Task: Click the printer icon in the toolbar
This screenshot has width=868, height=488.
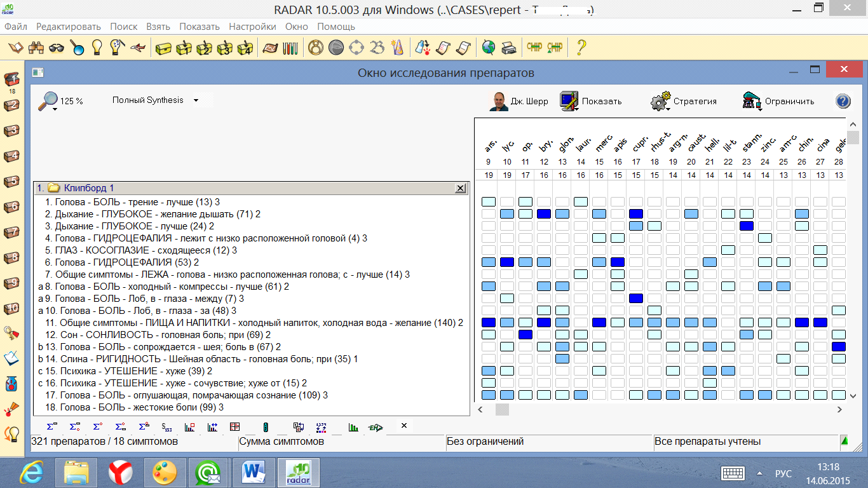Action: 508,48
